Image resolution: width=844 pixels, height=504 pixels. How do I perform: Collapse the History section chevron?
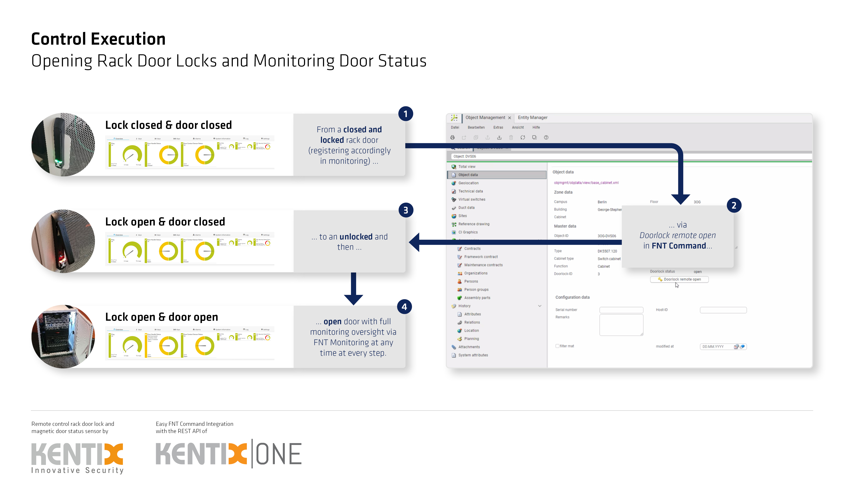(x=540, y=306)
